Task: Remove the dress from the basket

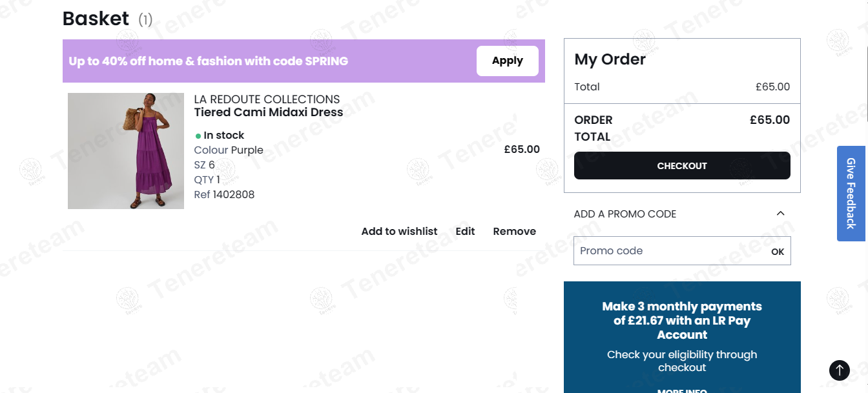Action: point(514,232)
